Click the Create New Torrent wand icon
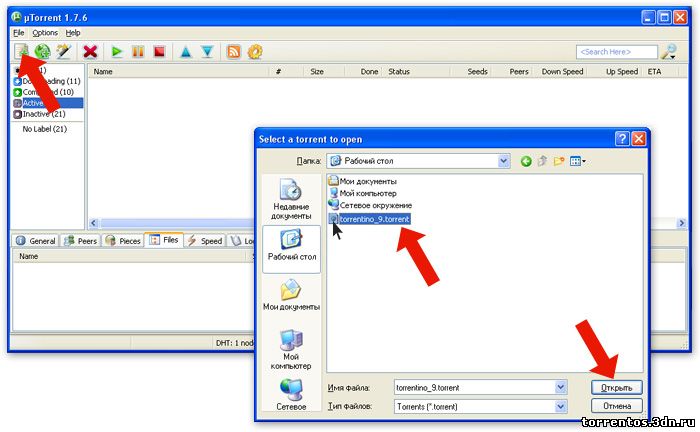The width and height of the screenshot is (700, 432). [x=63, y=51]
